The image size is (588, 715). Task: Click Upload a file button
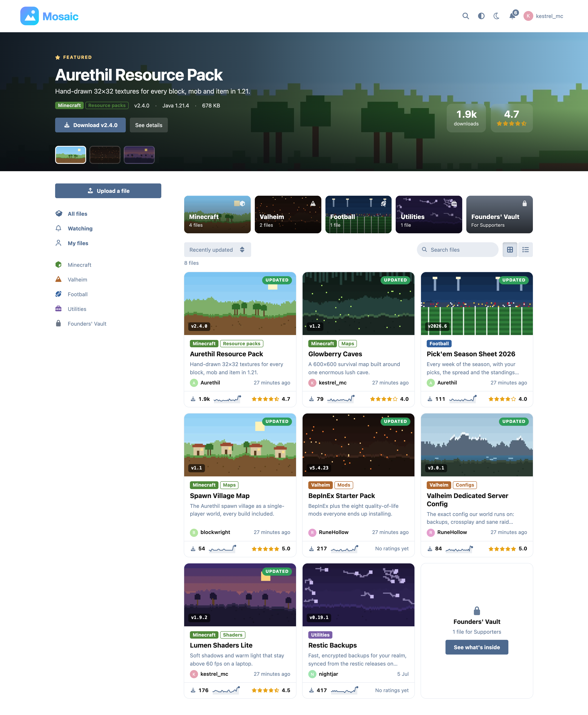(108, 191)
